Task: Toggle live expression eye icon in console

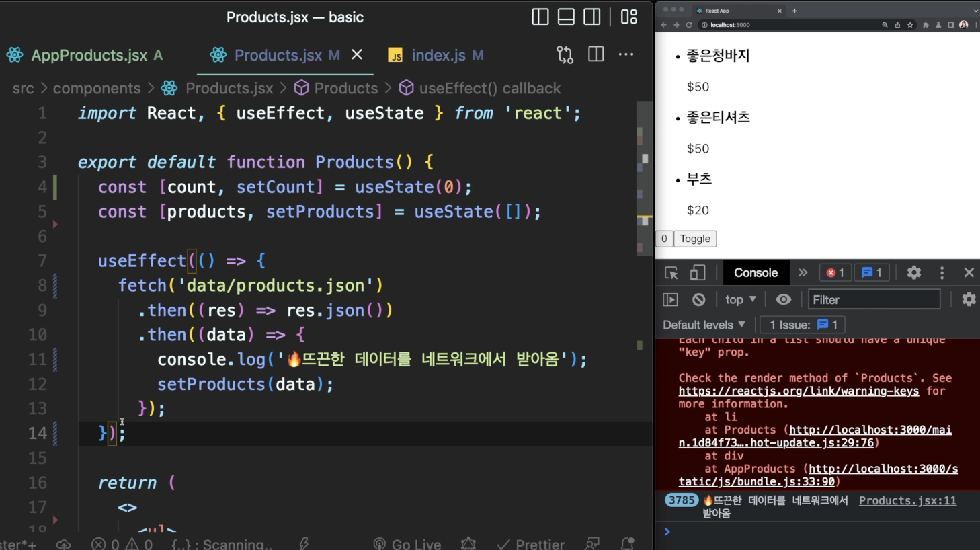Action: point(784,299)
